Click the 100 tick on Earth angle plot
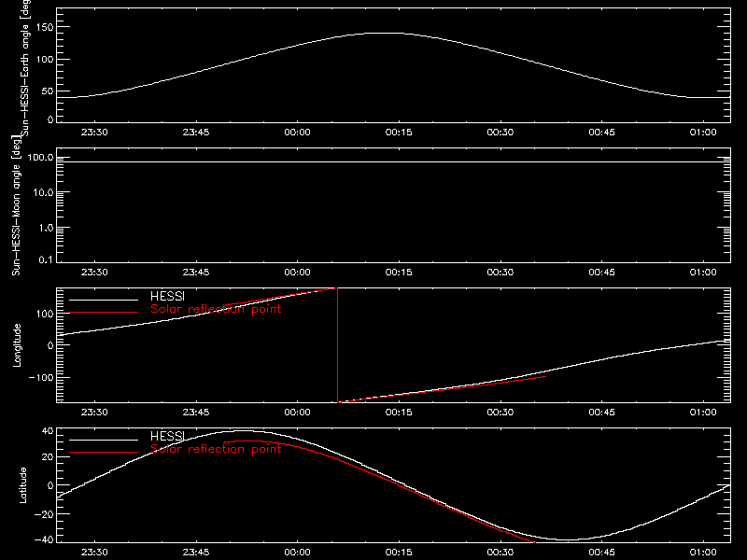This screenshot has height=560, width=747. [x=44, y=59]
